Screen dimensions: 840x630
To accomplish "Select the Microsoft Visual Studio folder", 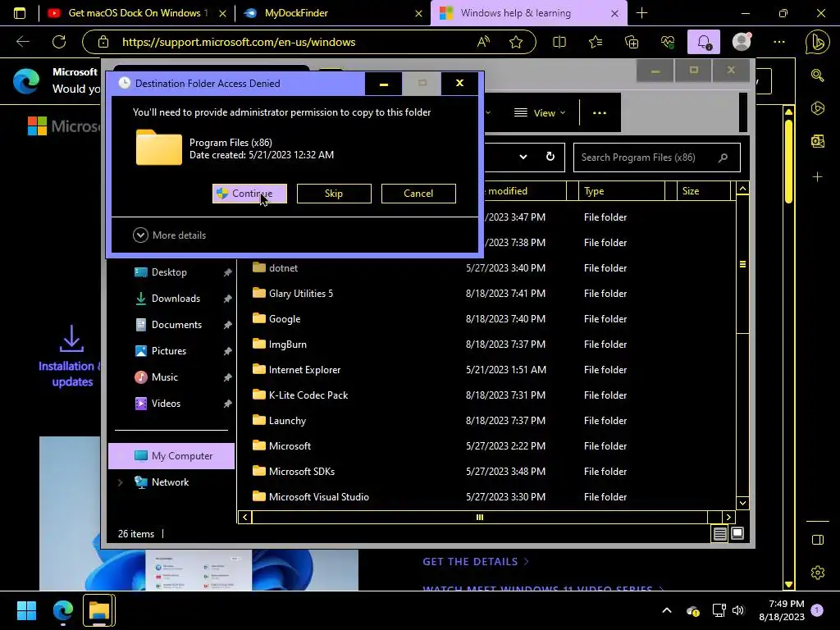I will [x=319, y=497].
